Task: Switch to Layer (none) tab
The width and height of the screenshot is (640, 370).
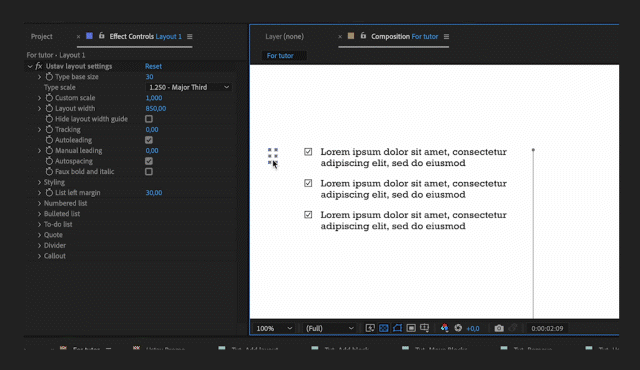Action: point(284,36)
